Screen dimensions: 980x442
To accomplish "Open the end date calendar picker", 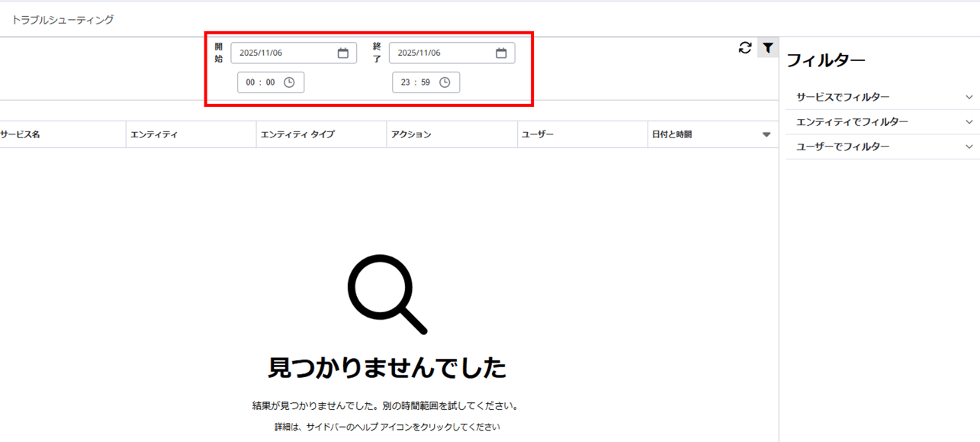I will (501, 53).
